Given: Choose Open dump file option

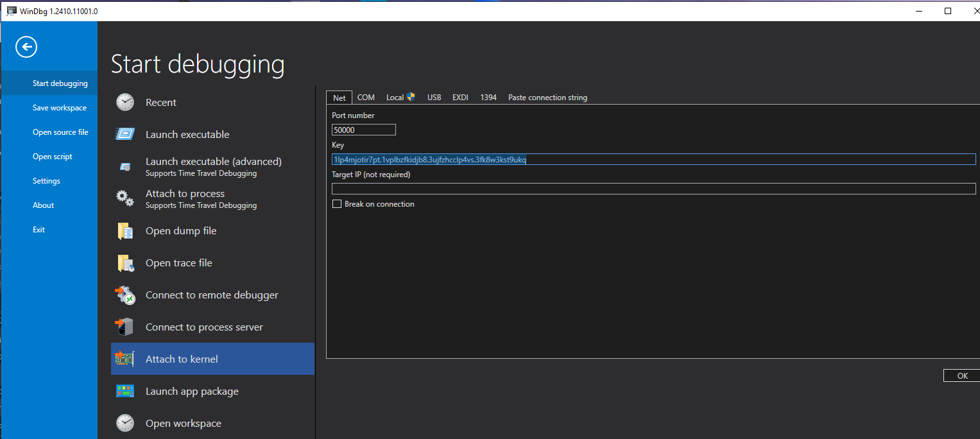Looking at the screenshot, I should pyautogui.click(x=212, y=230).
